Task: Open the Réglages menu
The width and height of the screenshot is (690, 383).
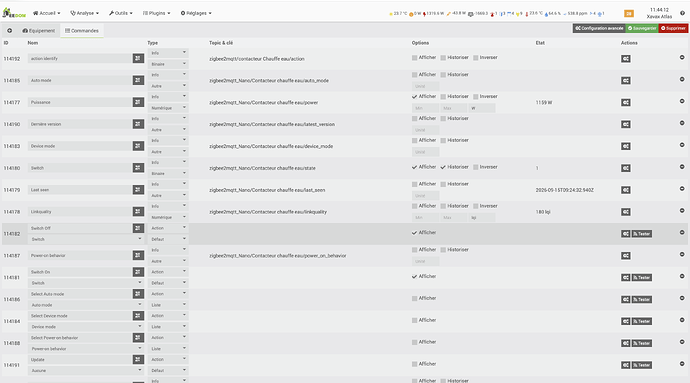Action: pos(196,13)
